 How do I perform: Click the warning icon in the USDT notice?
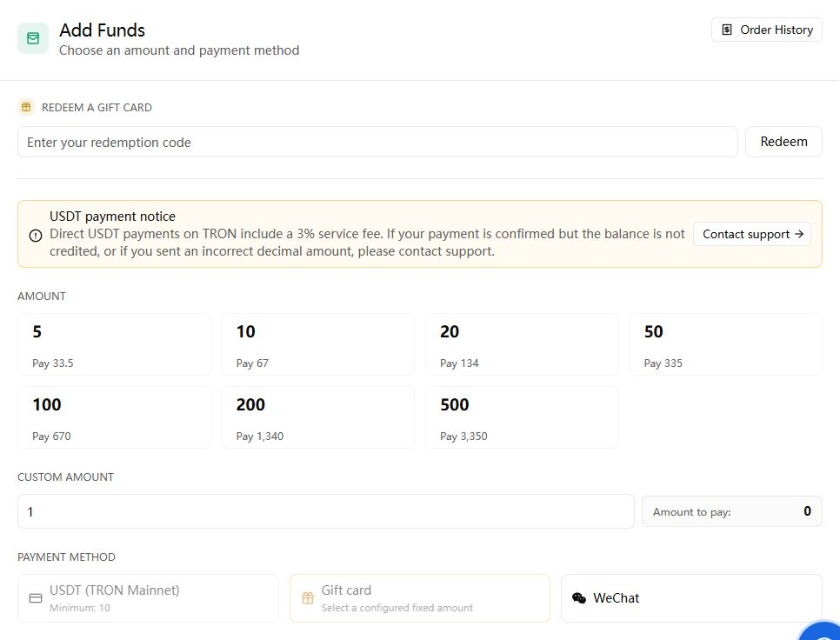(36, 235)
